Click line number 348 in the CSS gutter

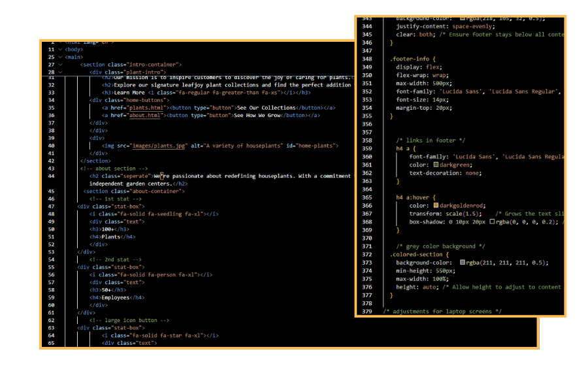[x=367, y=59]
